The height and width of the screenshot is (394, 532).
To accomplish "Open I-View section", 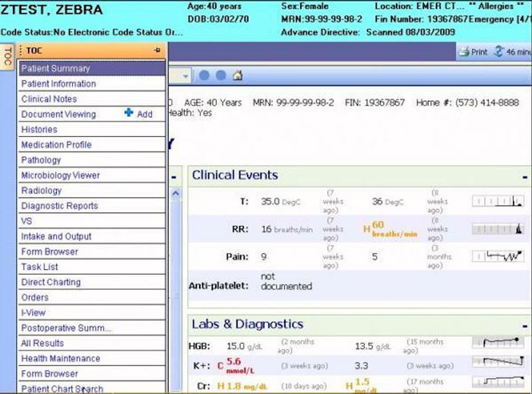I will point(92,313).
